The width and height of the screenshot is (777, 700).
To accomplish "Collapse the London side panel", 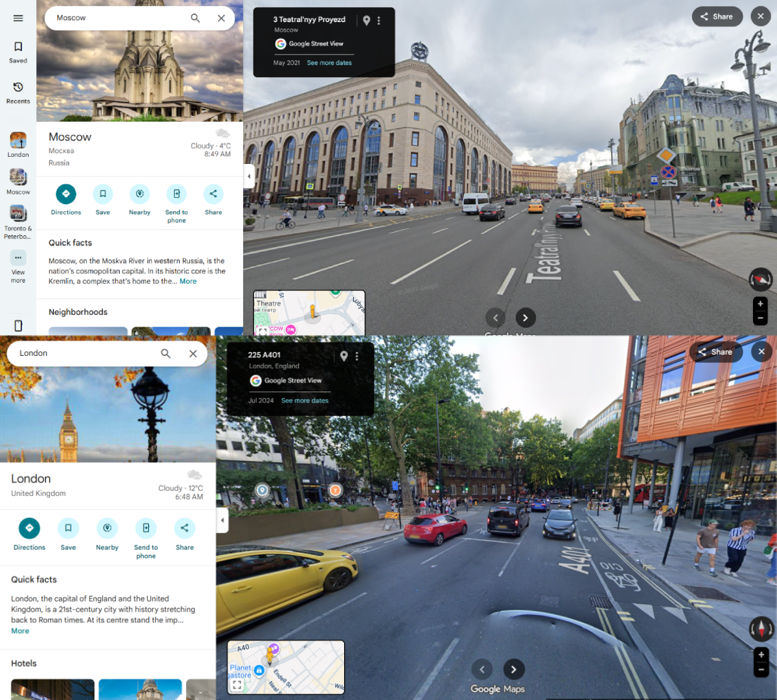I will pos(222,520).
